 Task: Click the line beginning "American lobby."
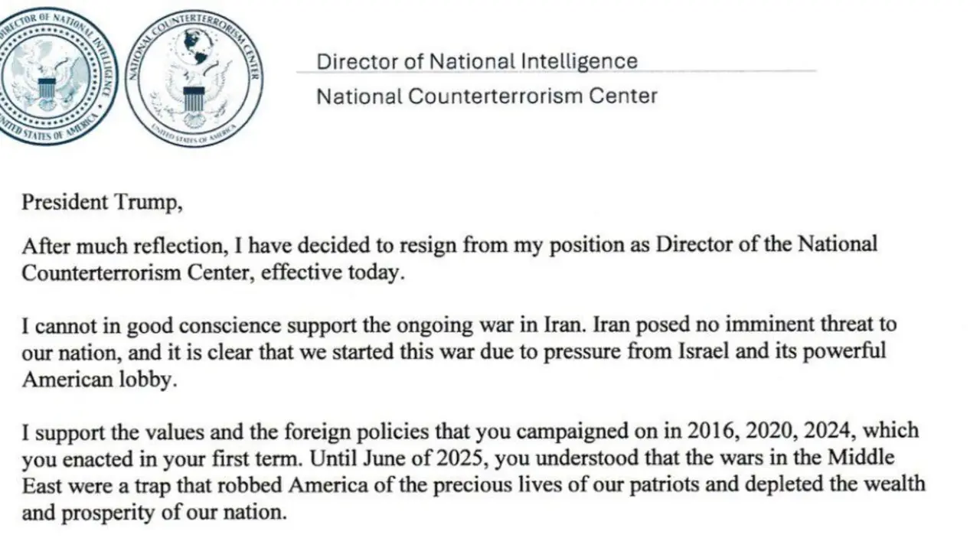pyautogui.click(x=99, y=380)
